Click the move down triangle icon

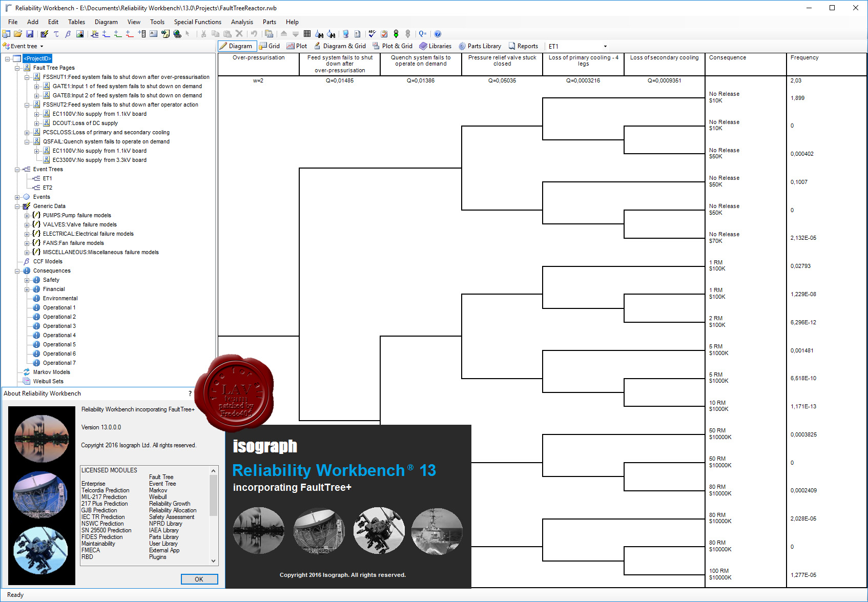[296, 34]
